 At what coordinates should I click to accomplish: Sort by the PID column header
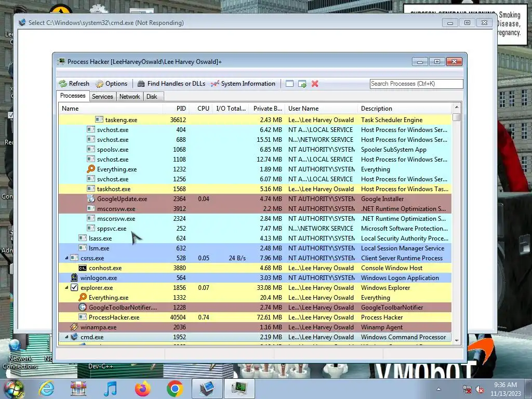tap(176, 109)
